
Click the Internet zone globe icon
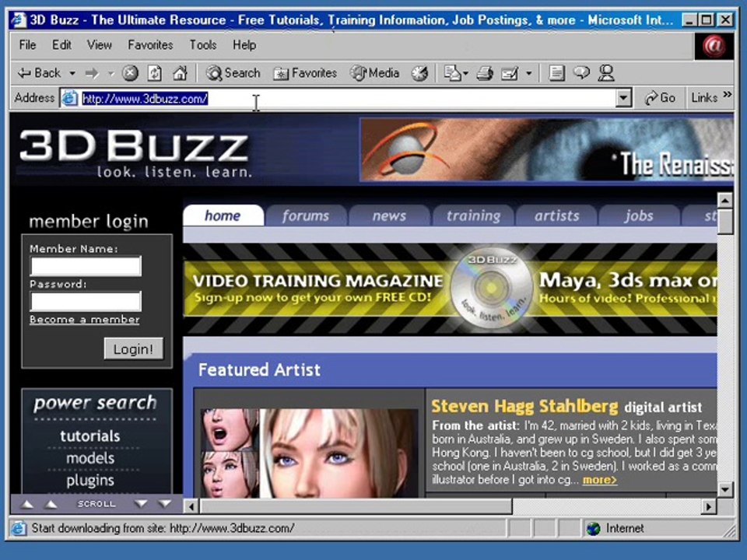594,528
